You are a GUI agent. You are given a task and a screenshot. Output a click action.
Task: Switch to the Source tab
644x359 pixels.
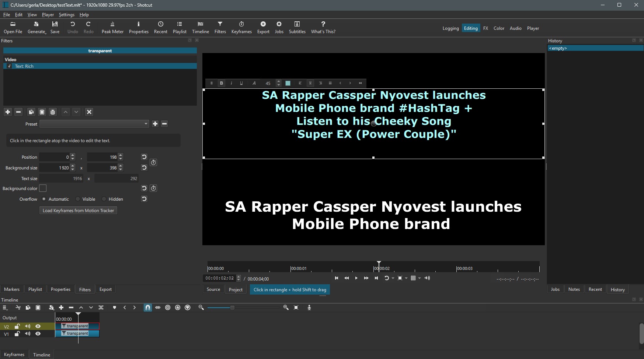pos(213,289)
